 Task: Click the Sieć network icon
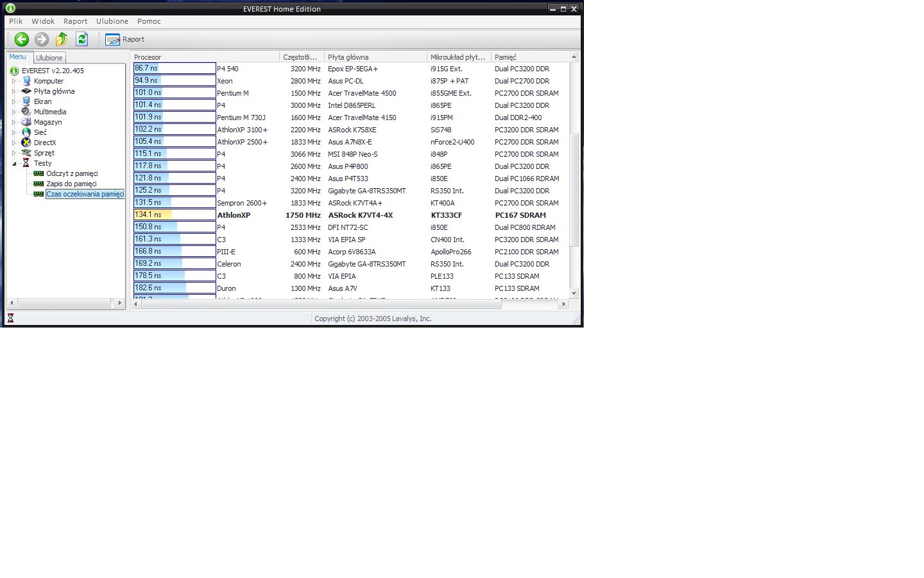pos(26,132)
